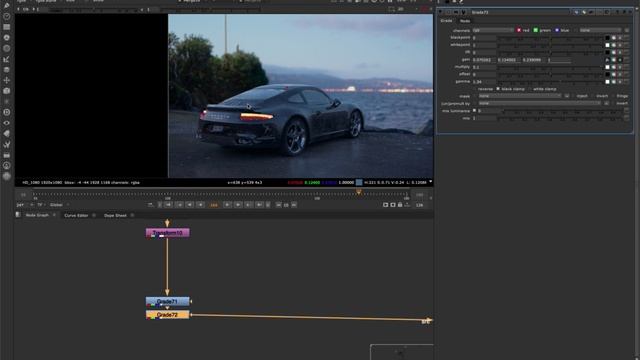Viewport: 640px width, 360px height.
Task: Collapse the Grade72 properties panel arrow
Action: [440, 12]
